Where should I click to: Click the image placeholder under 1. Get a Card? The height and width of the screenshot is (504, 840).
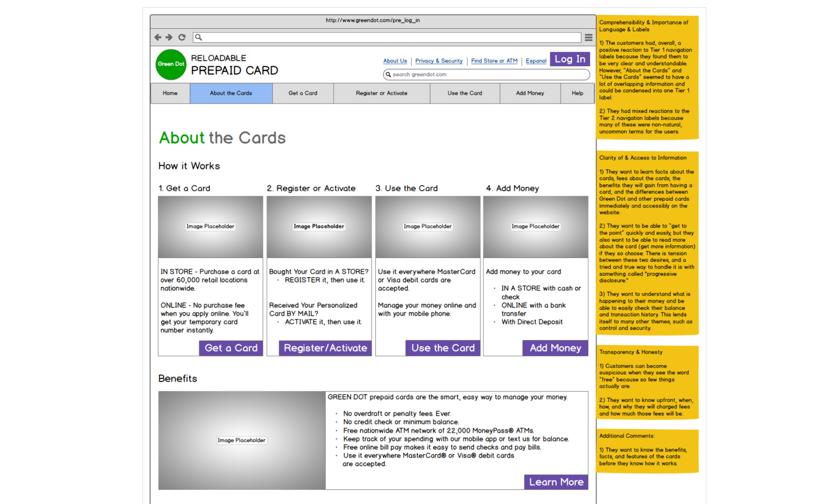pyautogui.click(x=211, y=227)
